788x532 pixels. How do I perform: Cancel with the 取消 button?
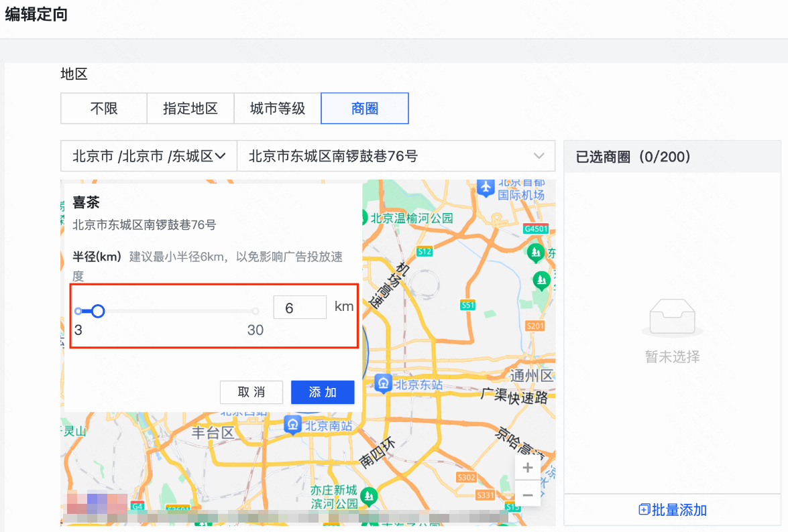click(251, 392)
